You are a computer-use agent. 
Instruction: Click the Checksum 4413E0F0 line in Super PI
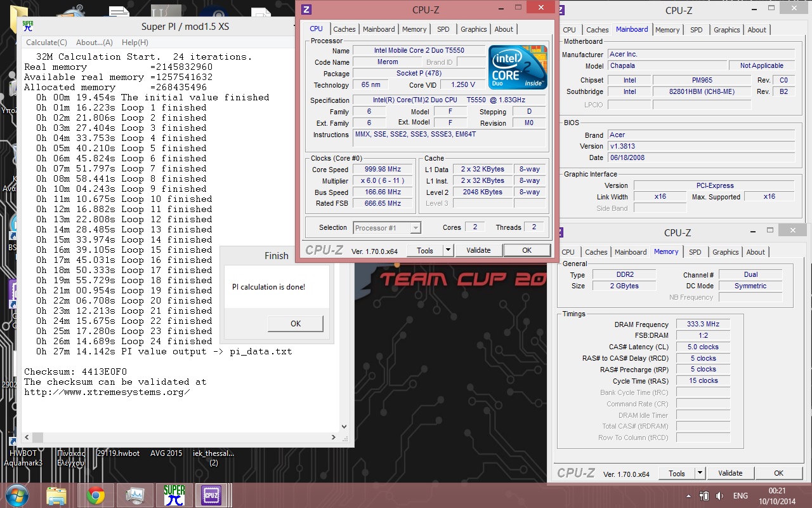coord(75,371)
